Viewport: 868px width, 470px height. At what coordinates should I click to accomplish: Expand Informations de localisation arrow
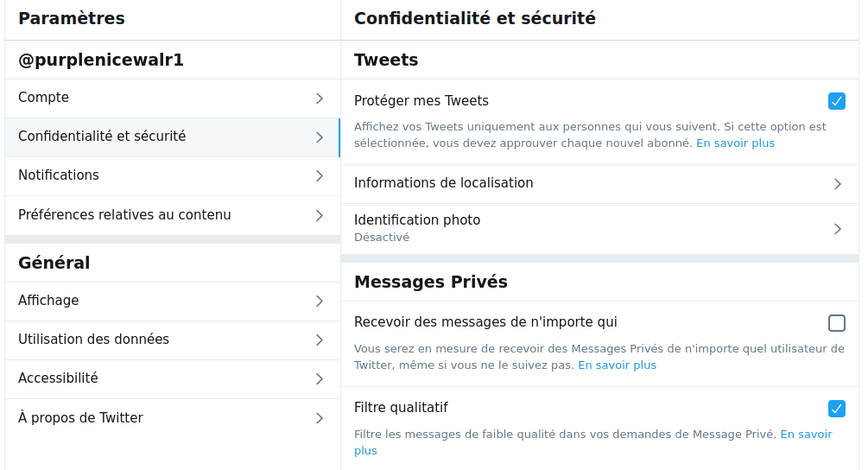838,184
